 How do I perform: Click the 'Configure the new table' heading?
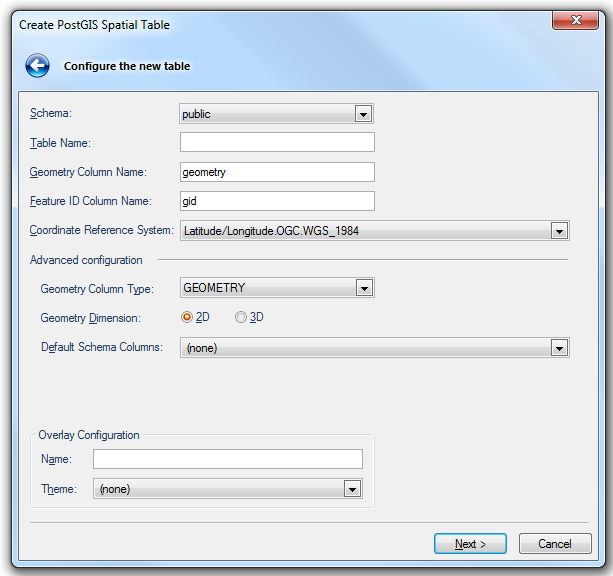tap(127, 67)
